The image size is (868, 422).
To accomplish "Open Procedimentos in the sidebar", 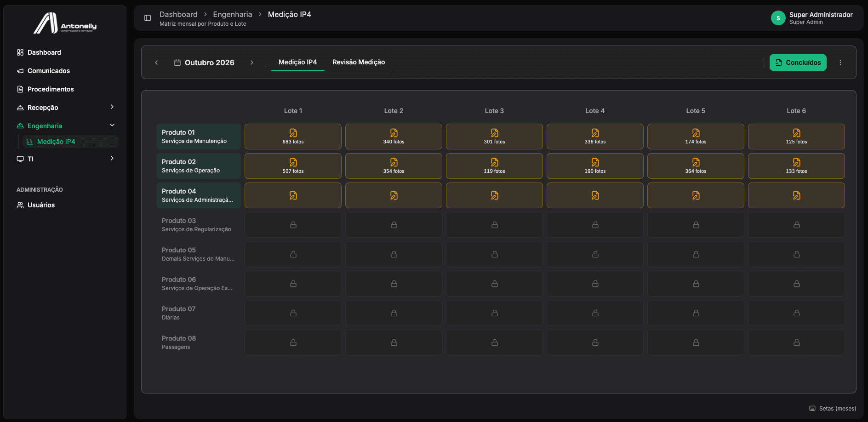I will tap(65, 89).
